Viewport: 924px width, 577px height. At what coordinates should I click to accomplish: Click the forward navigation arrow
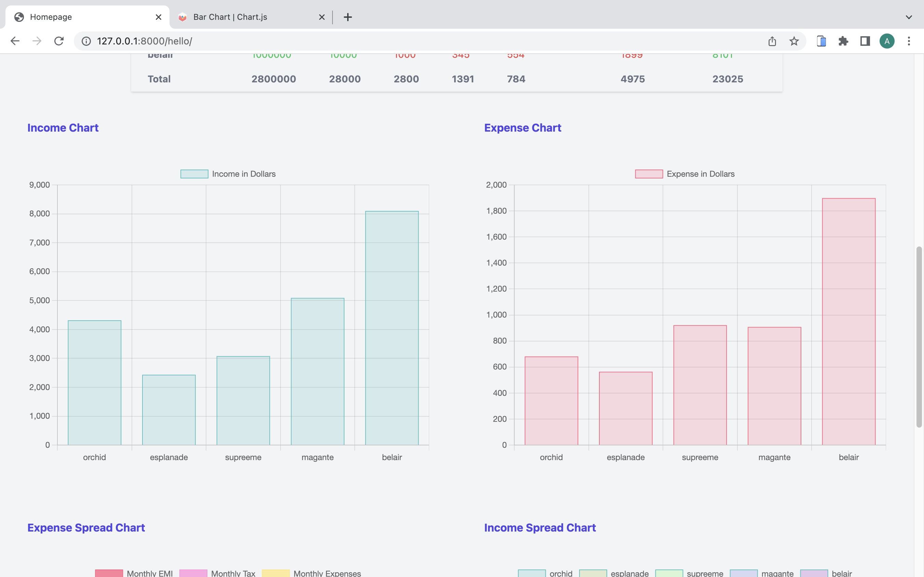click(37, 41)
